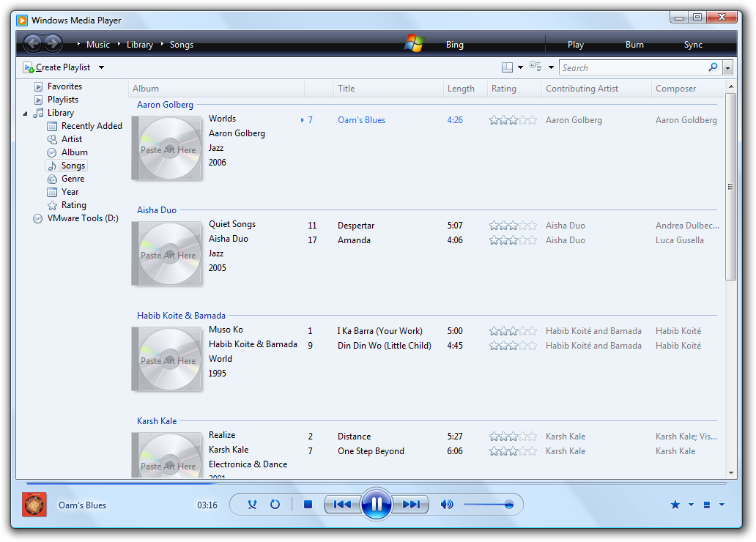Select the Album view in Library
The image size is (756, 542).
[74, 152]
